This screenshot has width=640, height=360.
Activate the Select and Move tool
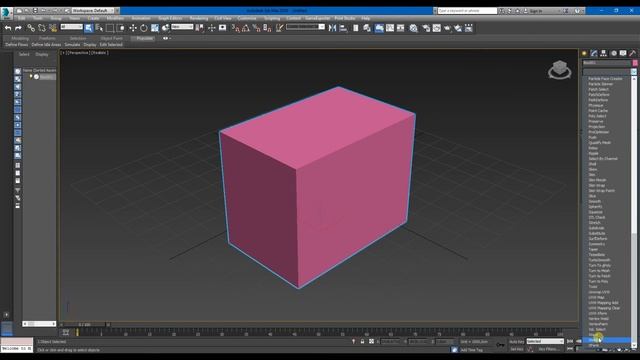[133, 28]
